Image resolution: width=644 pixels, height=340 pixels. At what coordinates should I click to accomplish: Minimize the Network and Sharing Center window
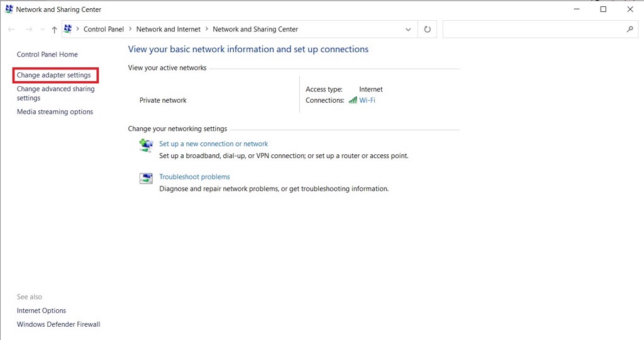[577, 9]
